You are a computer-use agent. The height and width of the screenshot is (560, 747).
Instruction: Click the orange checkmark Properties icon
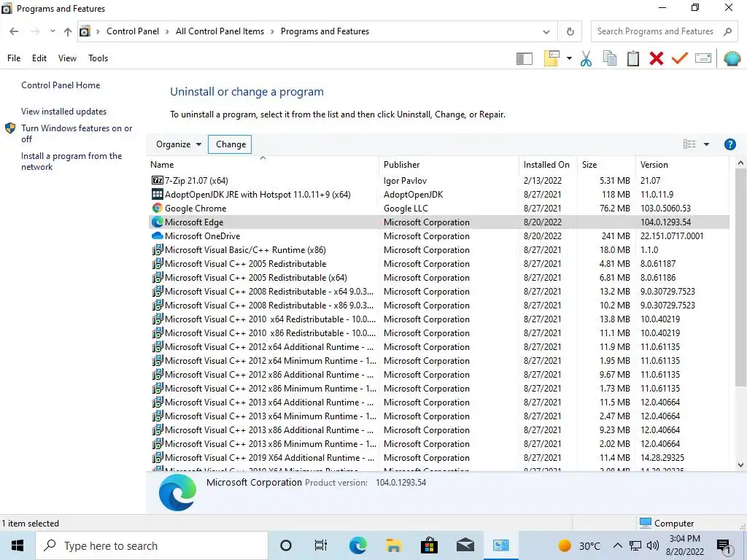point(680,58)
